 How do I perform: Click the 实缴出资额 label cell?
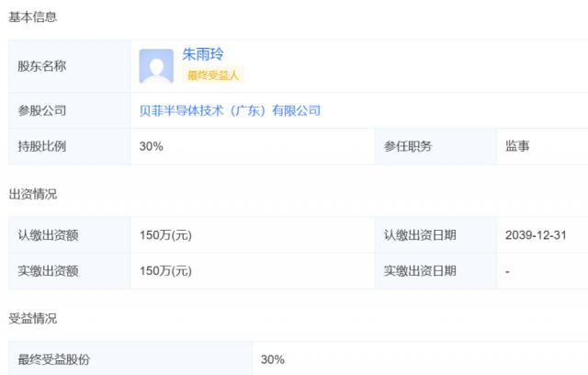(x=49, y=271)
